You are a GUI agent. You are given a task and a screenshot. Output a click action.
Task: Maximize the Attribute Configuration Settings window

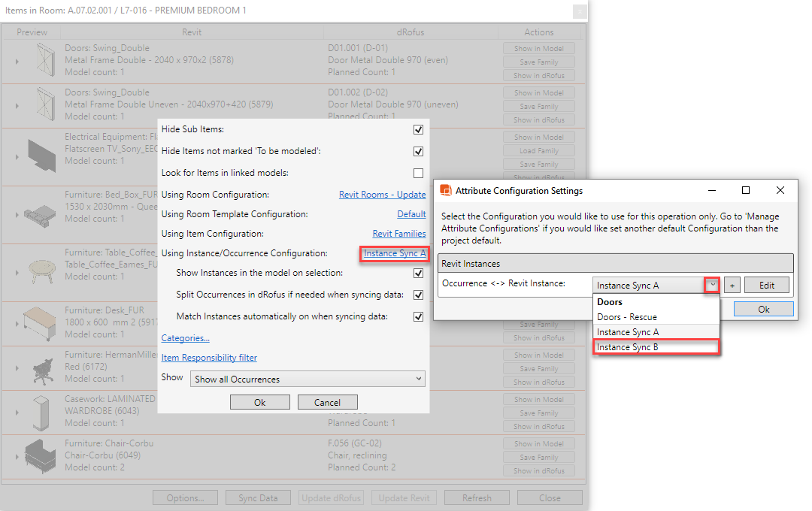click(x=745, y=191)
